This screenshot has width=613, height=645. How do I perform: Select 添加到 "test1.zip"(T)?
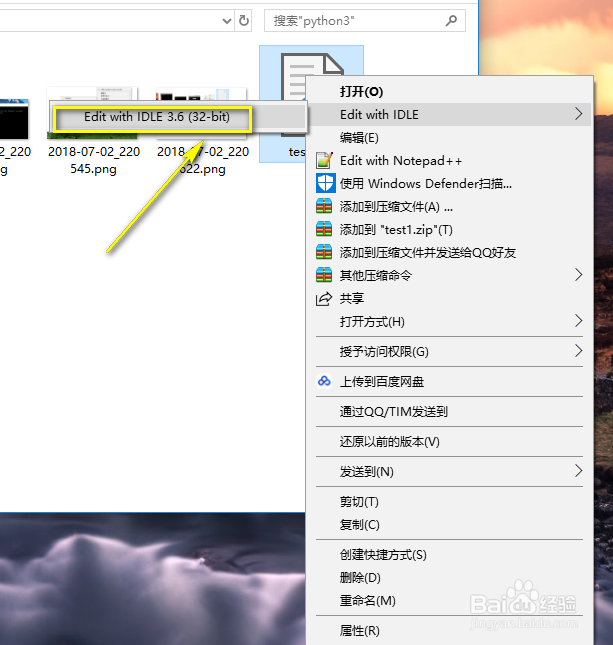(x=450, y=230)
